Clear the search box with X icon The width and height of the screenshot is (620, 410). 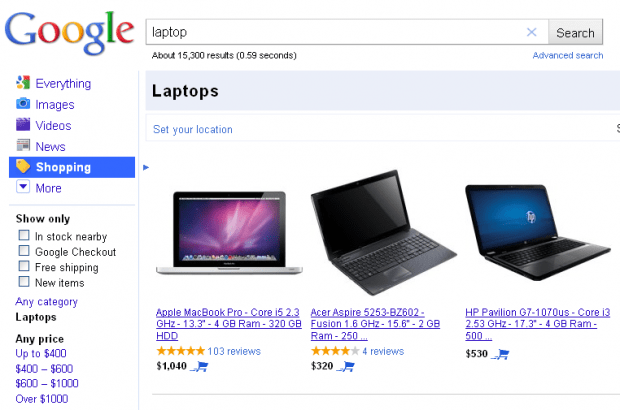[x=531, y=32]
